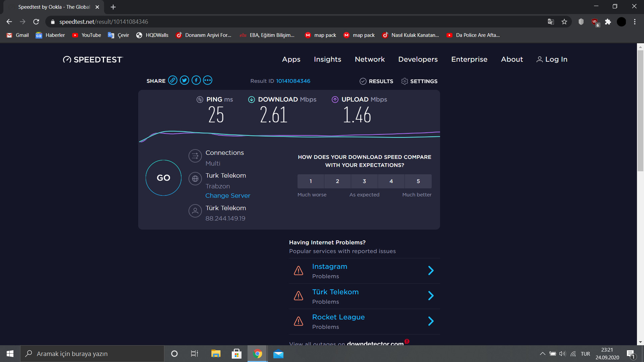Open Google Translate icon in address bar

(x=551, y=22)
